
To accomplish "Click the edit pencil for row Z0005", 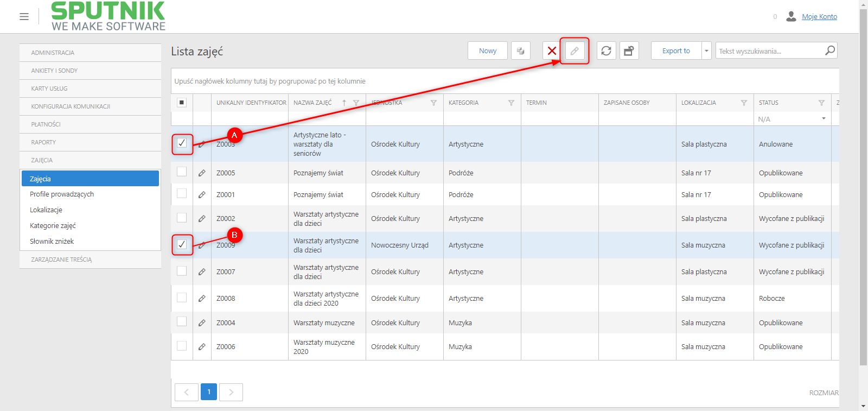I will click(x=202, y=173).
